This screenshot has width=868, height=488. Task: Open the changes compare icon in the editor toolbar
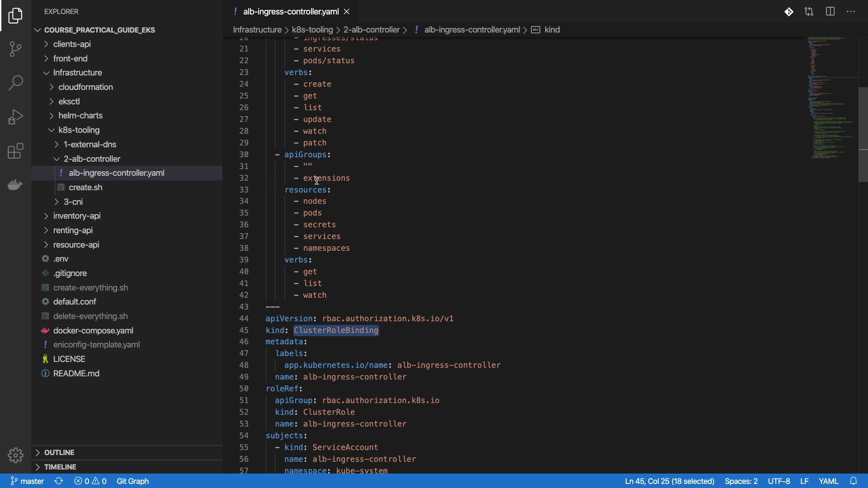(x=809, y=12)
